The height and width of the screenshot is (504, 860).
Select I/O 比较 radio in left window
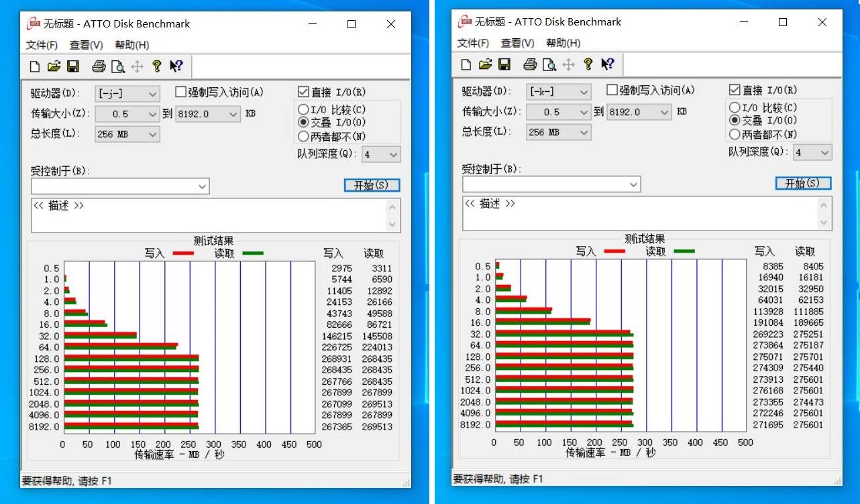(303, 109)
